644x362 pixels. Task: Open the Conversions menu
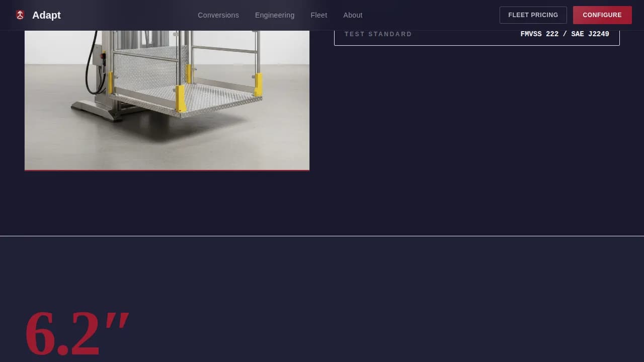218,15
